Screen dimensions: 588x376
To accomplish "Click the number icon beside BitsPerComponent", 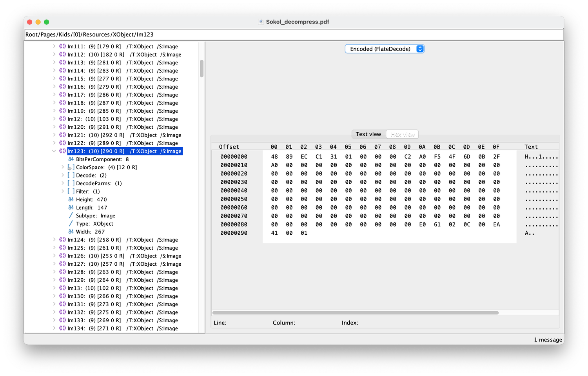I will (x=71, y=159).
